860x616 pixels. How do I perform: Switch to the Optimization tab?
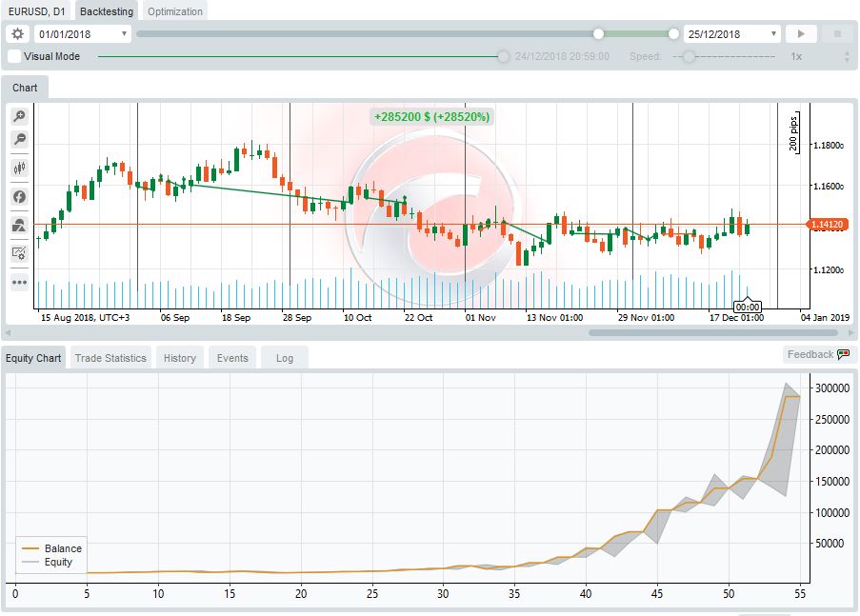click(x=175, y=11)
